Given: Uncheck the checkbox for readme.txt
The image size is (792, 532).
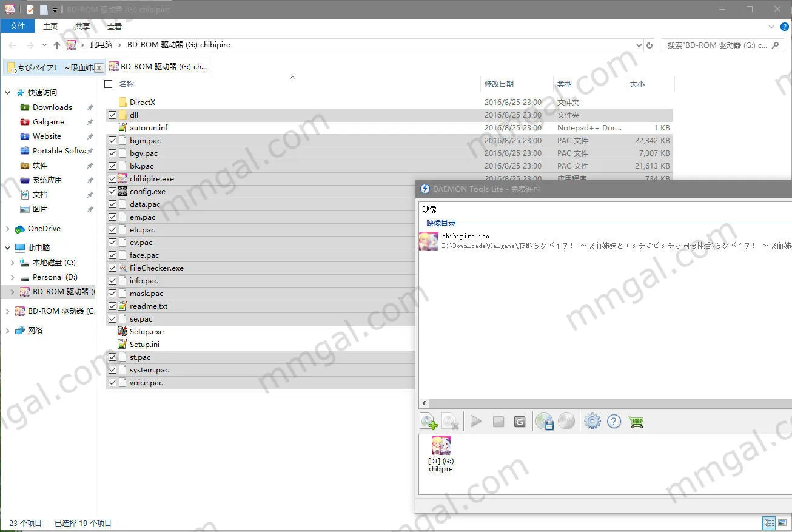Looking at the screenshot, I should 112,306.
